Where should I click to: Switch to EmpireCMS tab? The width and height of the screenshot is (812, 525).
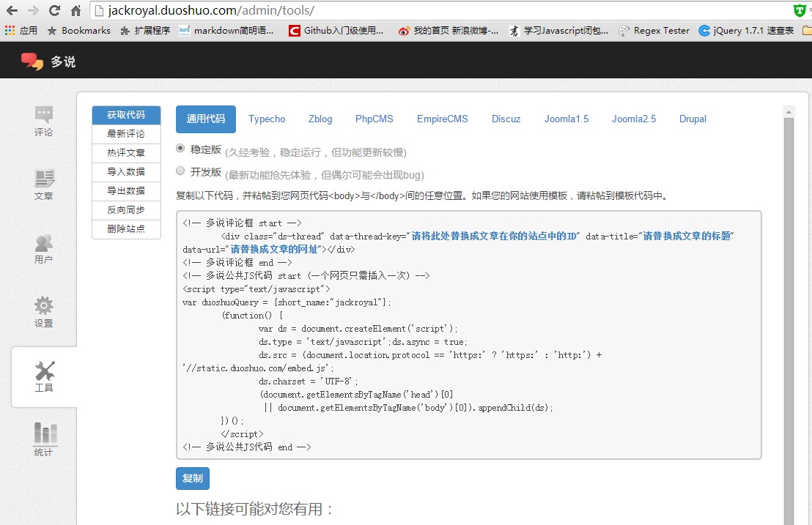click(442, 119)
